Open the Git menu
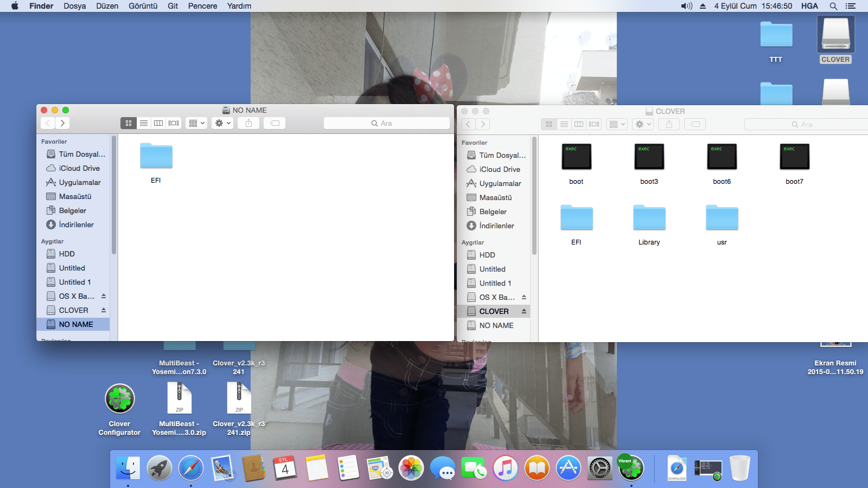868x488 pixels. pos(173,6)
